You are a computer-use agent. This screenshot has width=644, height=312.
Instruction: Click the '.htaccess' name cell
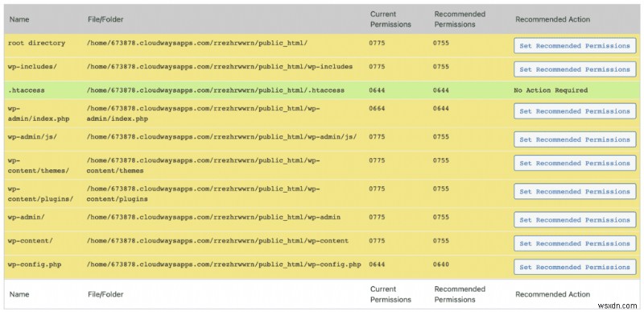27,90
